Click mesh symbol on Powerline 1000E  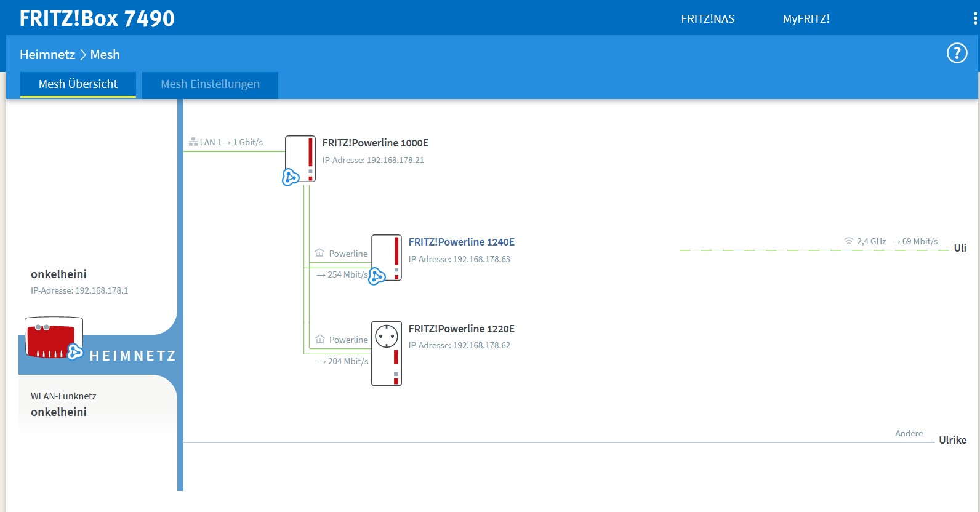pos(290,178)
